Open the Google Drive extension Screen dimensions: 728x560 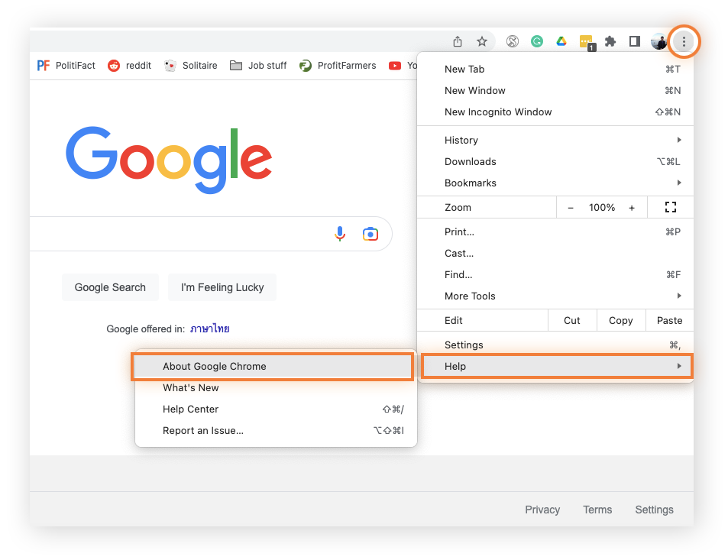[561, 41]
